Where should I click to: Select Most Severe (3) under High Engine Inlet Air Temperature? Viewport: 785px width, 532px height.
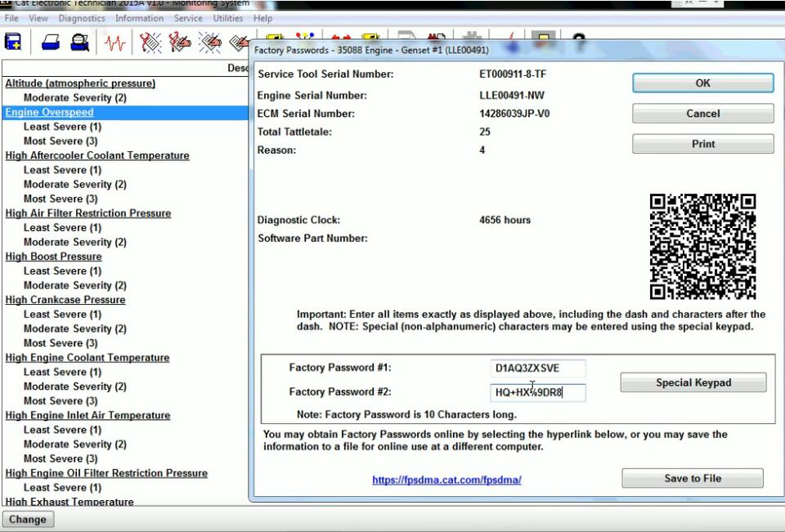coord(61,459)
